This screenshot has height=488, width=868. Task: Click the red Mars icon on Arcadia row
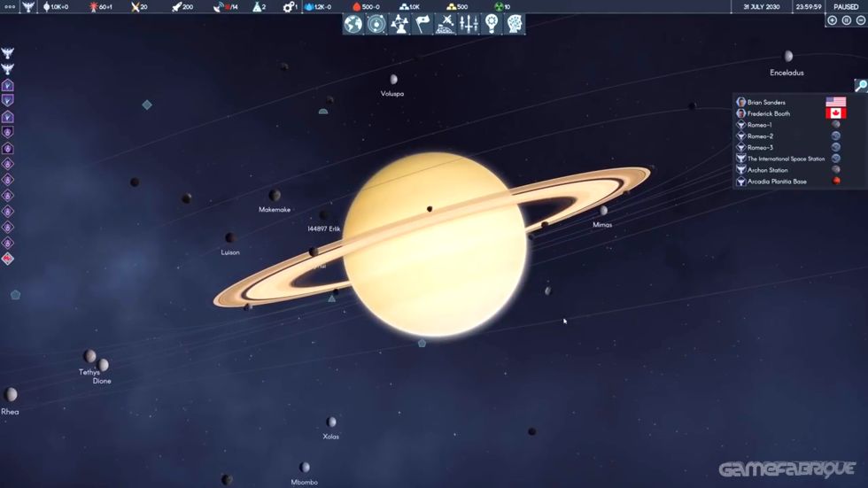[836, 181]
